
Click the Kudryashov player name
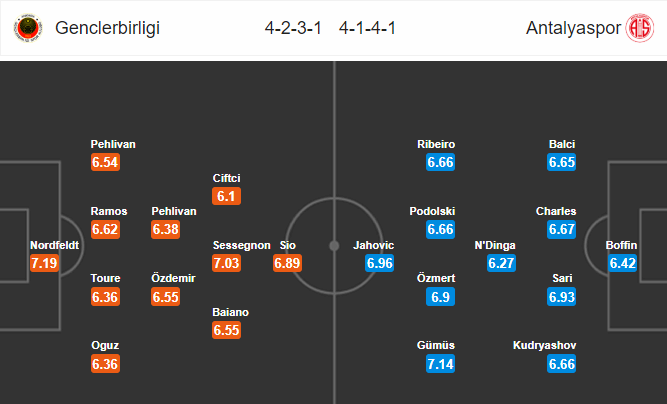(544, 345)
